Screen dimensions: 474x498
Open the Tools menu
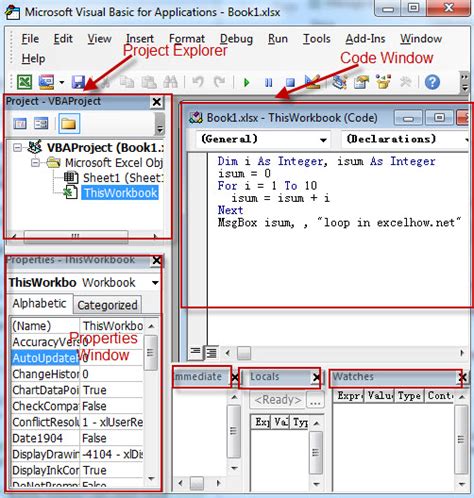pos(316,39)
